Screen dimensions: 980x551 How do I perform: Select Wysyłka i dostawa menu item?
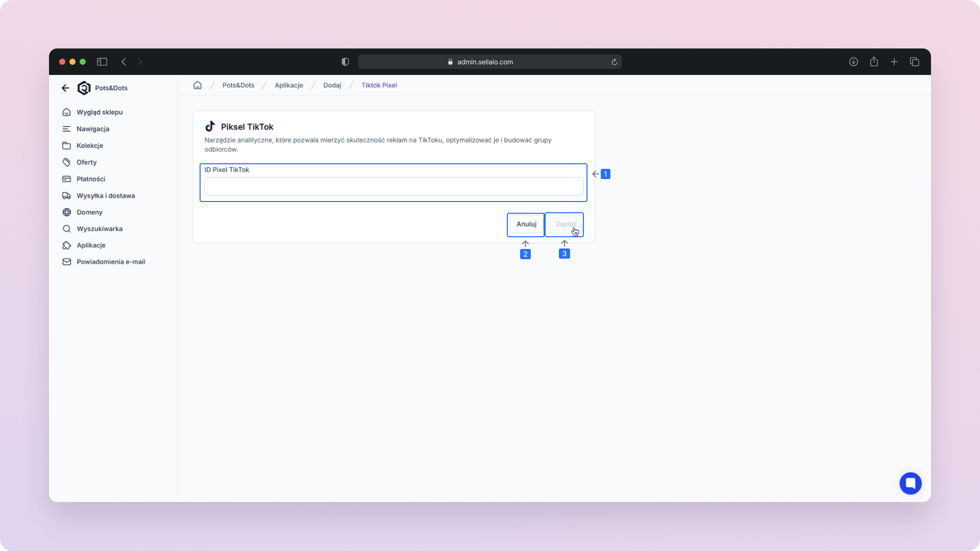(106, 196)
